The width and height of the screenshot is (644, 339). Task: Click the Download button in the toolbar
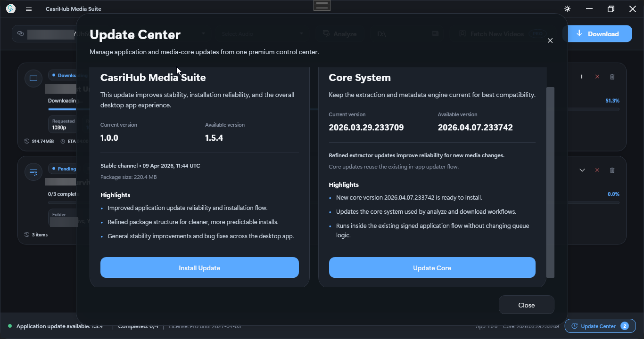[597, 33]
